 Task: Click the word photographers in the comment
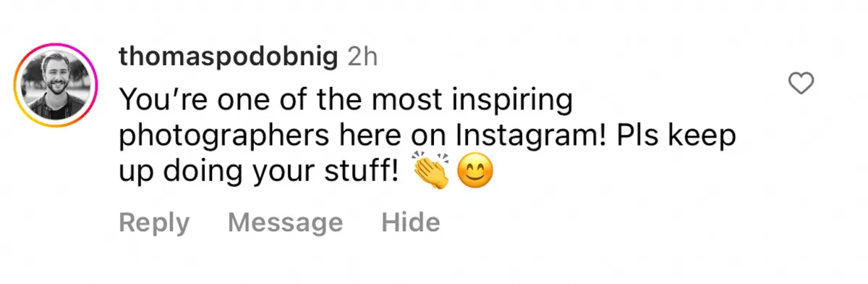pyautogui.click(x=212, y=138)
